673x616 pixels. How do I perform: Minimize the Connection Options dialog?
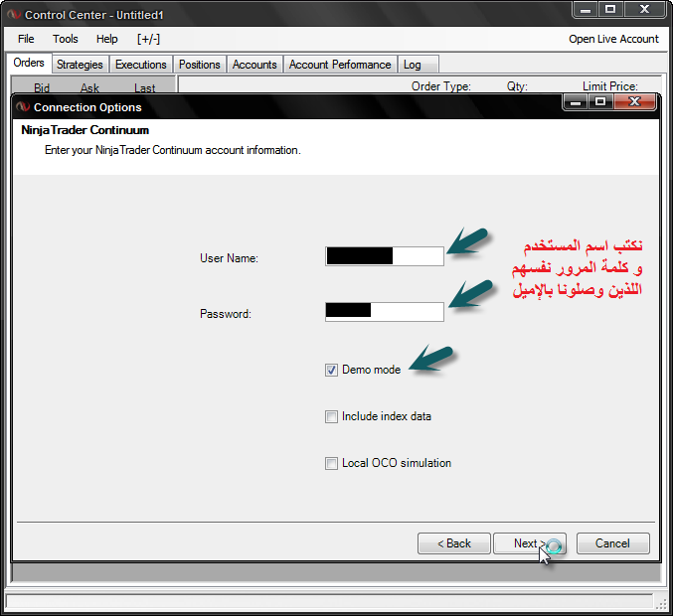(576, 101)
